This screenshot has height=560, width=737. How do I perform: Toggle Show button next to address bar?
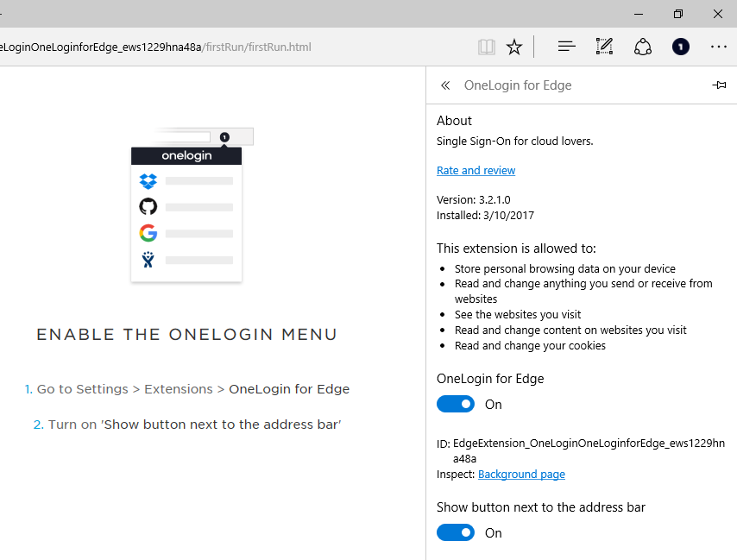pos(456,532)
